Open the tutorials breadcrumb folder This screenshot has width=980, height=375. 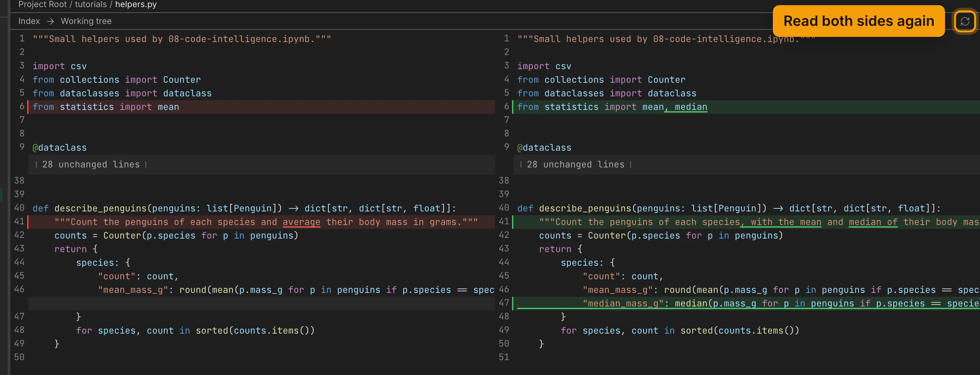point(91,5)
